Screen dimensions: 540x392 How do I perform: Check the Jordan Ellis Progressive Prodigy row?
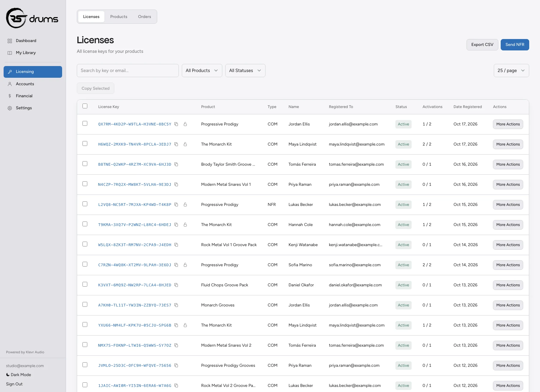click(x=85, y=123)
